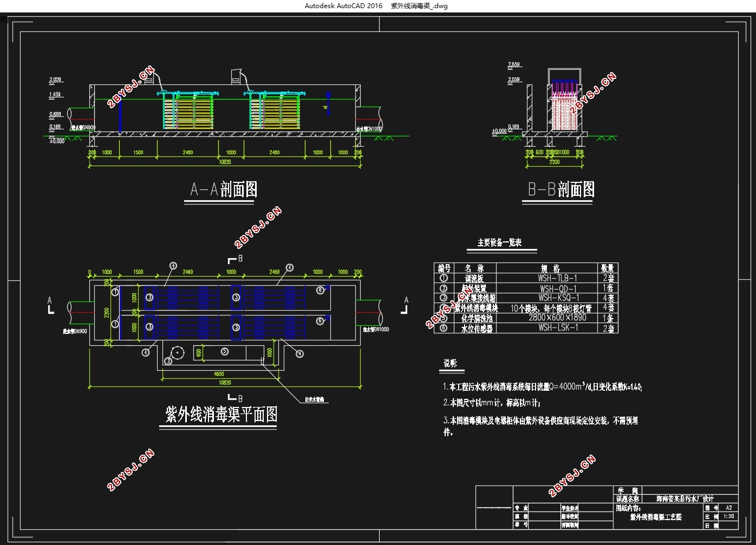Click the '数量' header cell in equipment table
Viewport: 756px width, 545px height.
(x=608, y=268)
